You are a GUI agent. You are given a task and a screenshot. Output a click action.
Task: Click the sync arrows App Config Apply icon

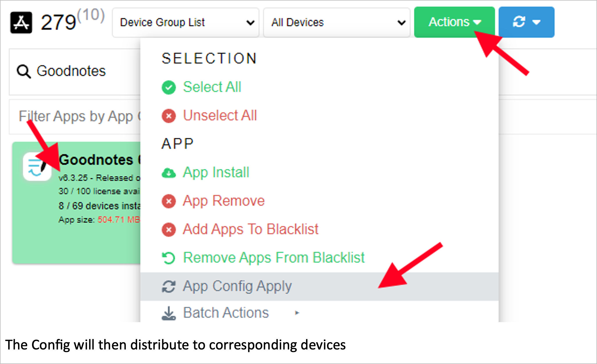[x=169, y=286]
